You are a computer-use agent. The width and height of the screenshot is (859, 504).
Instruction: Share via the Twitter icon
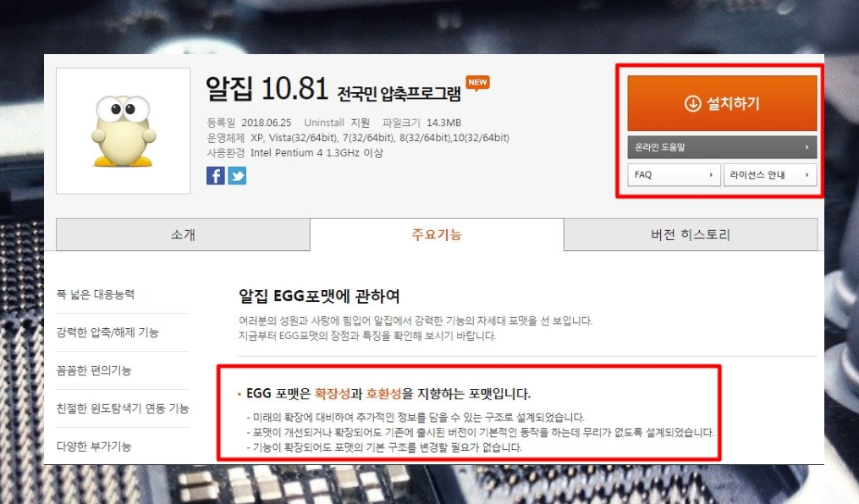tap(237, 176)
